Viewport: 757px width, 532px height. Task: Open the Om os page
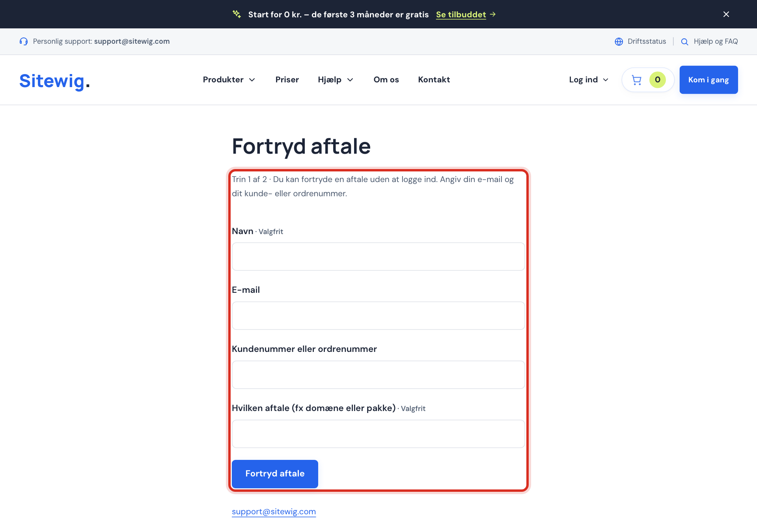(386, 80)
